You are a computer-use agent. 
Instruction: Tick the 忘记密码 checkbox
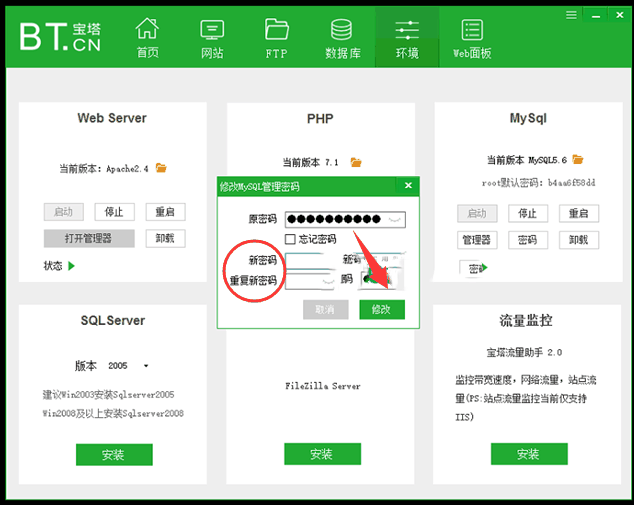290,239
